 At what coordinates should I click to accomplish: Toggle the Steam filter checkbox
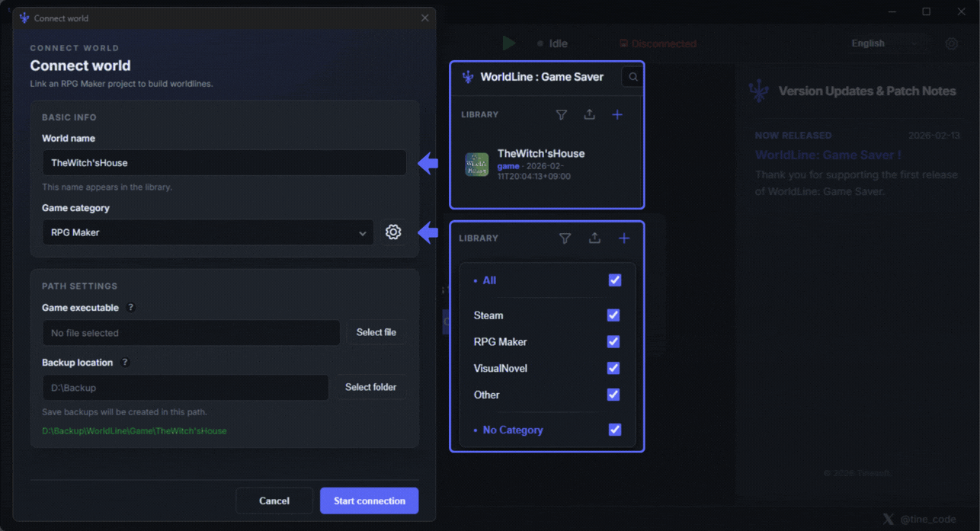(613, 315)
